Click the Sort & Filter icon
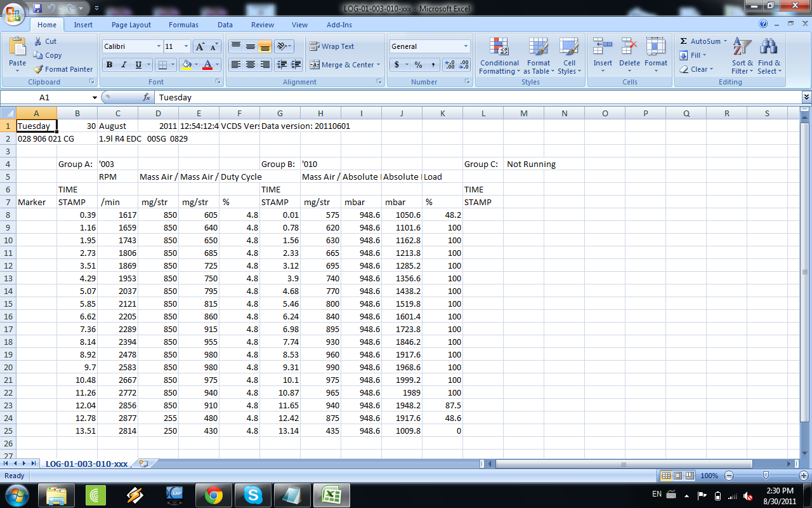 coord(742,56)
